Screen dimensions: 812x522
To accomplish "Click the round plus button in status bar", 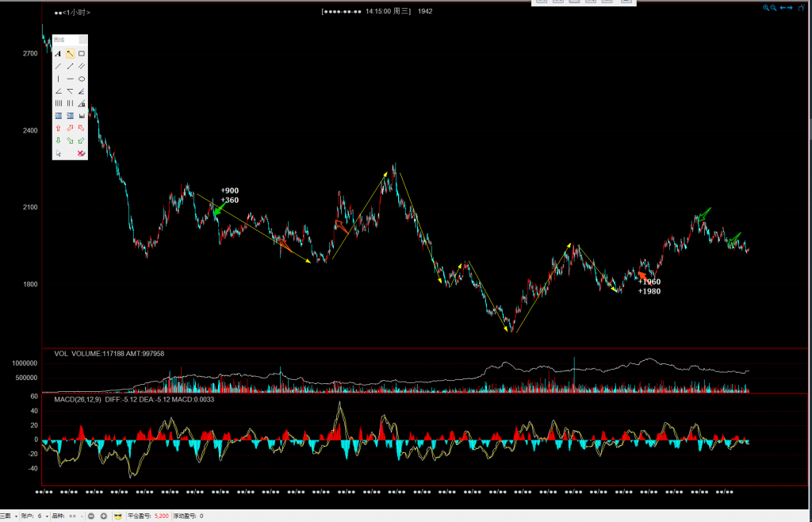I will point(103,516).
